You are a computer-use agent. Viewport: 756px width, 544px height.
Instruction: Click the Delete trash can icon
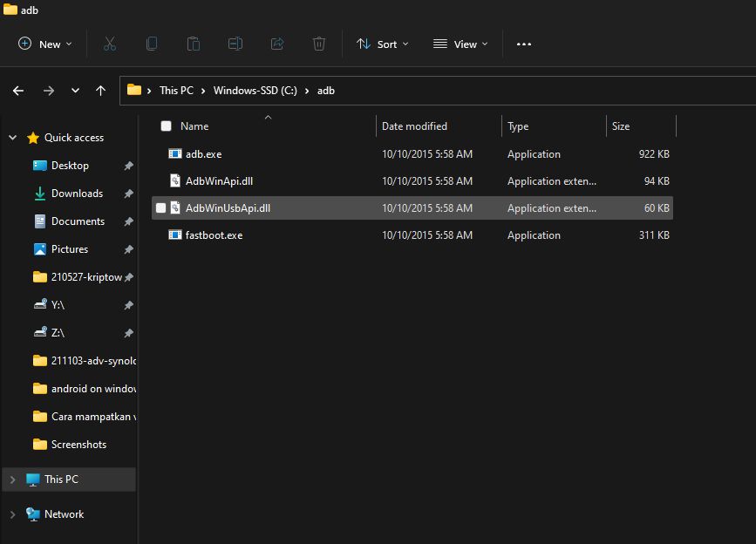pos(318,44)
